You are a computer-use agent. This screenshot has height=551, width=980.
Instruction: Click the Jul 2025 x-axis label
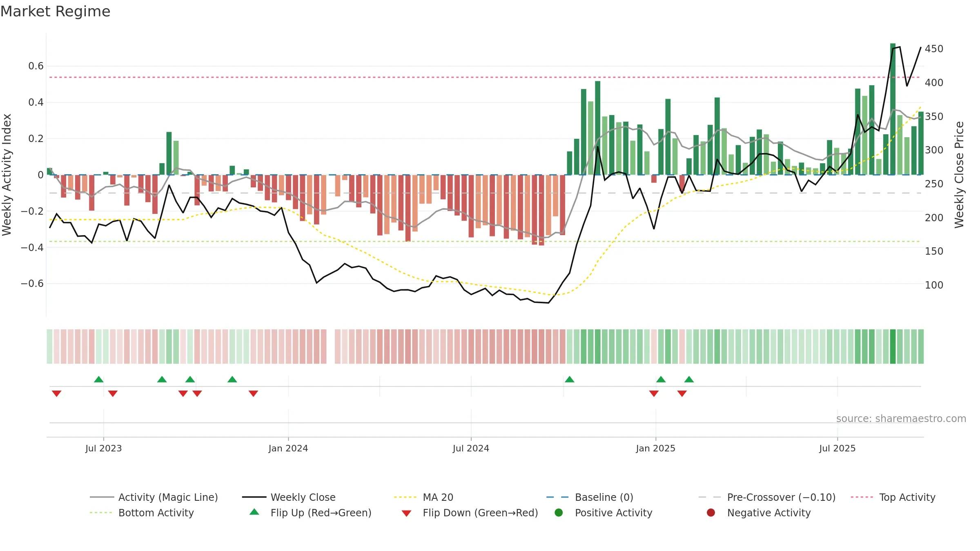click(837, 448)
